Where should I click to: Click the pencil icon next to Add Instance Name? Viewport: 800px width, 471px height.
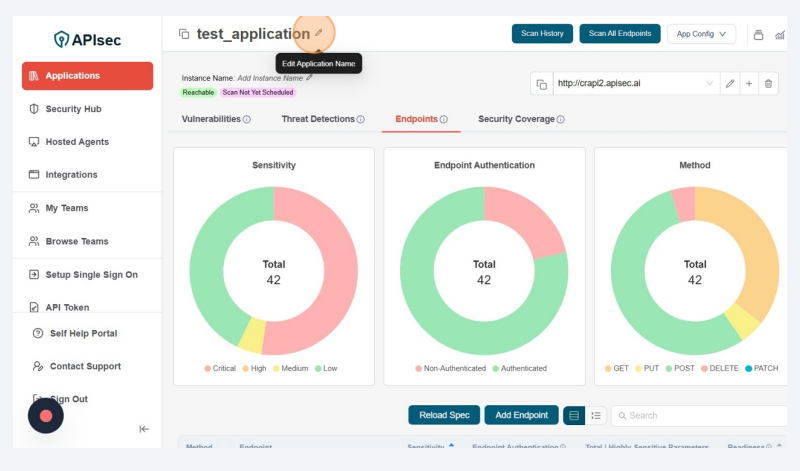click(x=310, y=77)
